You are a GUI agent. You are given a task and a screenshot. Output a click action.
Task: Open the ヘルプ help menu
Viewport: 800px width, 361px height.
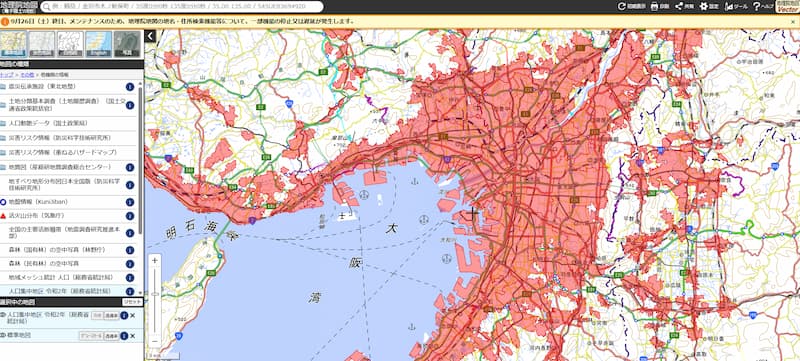click(x=763, y=7)
